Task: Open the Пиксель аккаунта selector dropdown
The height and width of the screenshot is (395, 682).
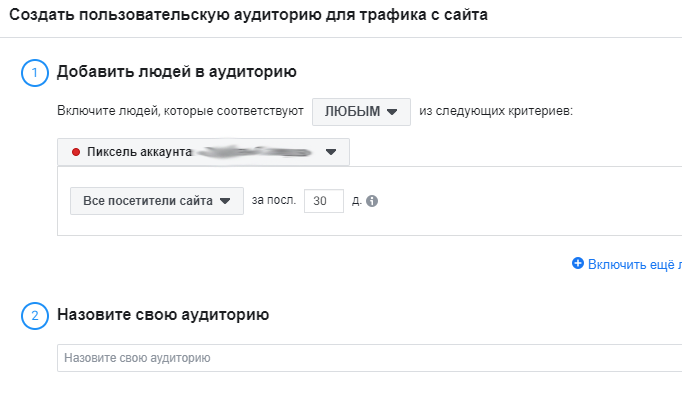Action: [x=203, y=152]
